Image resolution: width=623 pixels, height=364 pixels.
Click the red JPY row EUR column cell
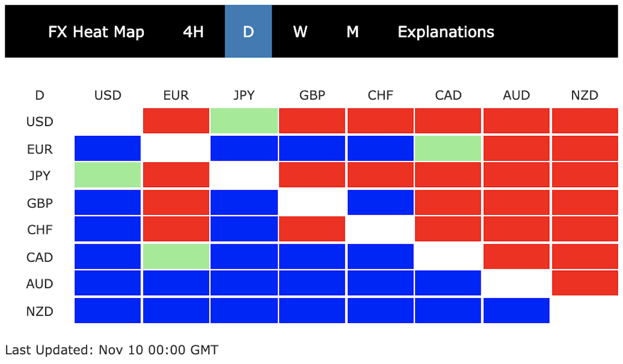click(x=176, y=175)
